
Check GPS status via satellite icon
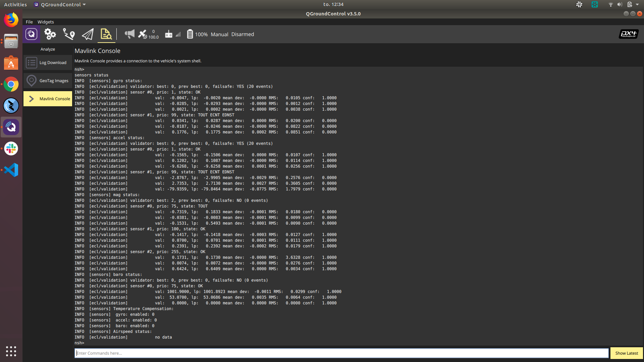click(142, 34)
